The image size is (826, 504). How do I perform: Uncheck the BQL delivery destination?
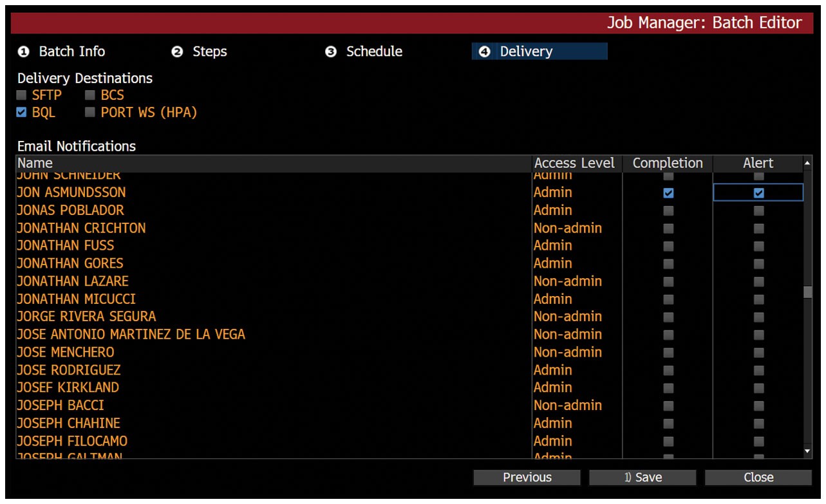[x=22, y=113]
